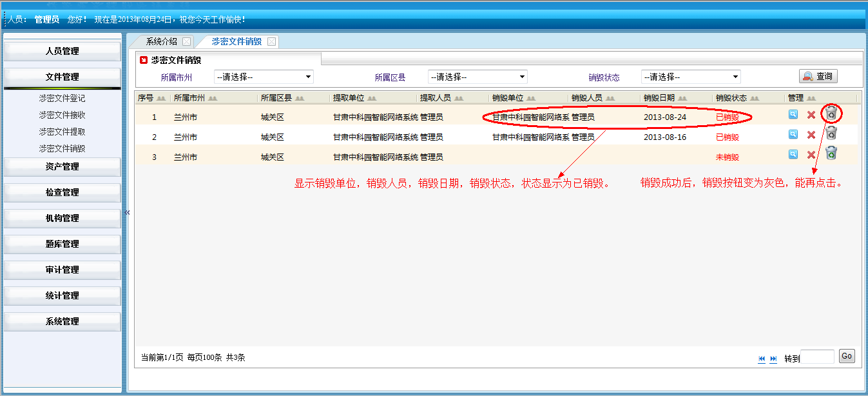Expand the 机构管理 menu section
This screenshot has width=868, height=396.
pos(63,218)
